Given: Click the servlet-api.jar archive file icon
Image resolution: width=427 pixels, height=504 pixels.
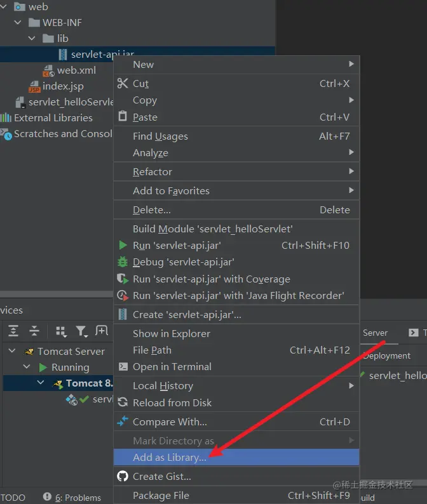Looking at the screenshot, I should pyautogui.click(x=63, y=55).
